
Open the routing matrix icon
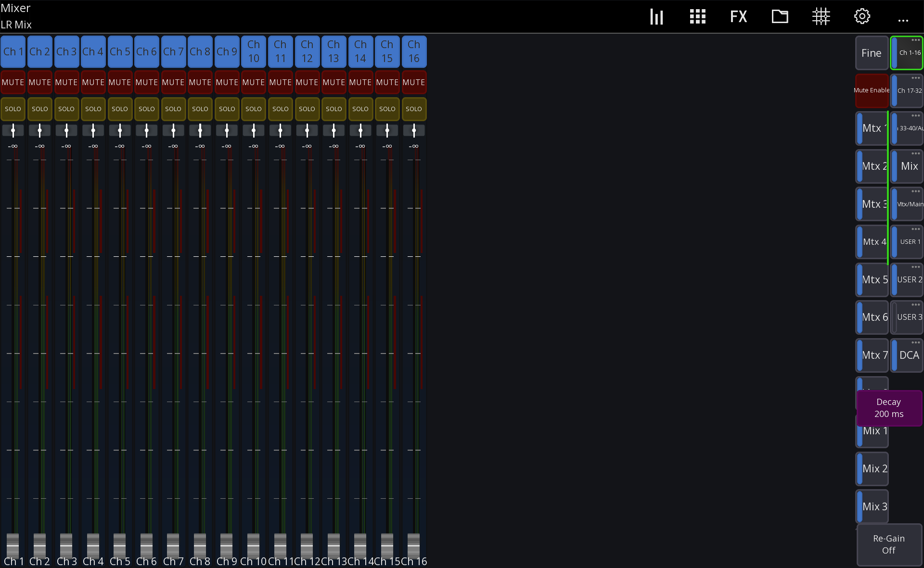point(821,17)
